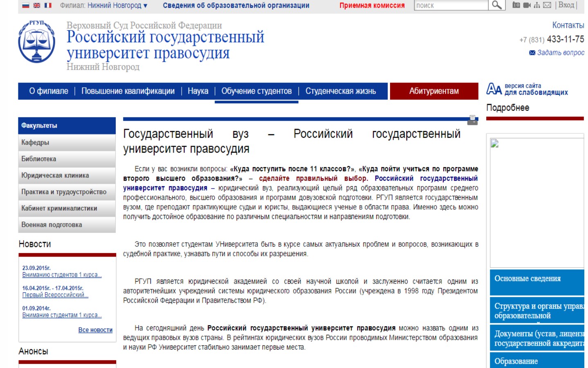588x368 pixels.
Task: Open the Абитуриентам menu item
Action: click(x=434, y=91)
